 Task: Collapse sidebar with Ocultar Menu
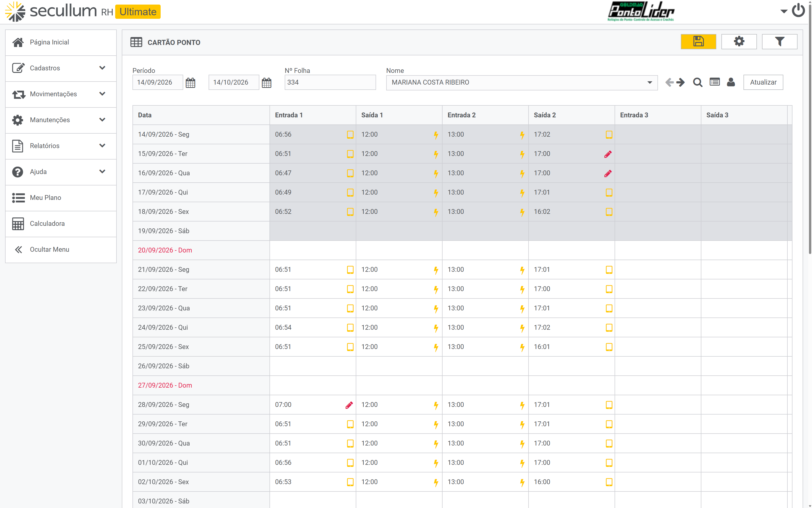pyautogui.click(x=61, y=249)
